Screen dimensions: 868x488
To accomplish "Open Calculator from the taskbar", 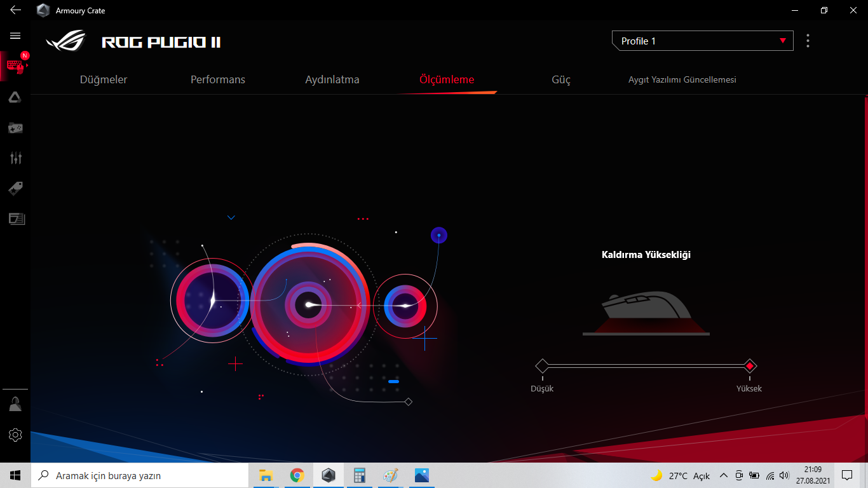I will click(360, 475).
